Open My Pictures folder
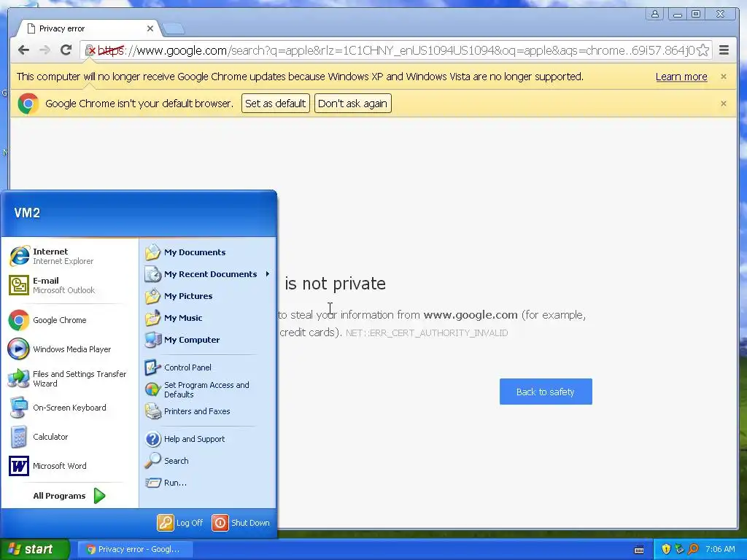The height and width of the screenshot is (560, 747). click(x=208, y=296)
